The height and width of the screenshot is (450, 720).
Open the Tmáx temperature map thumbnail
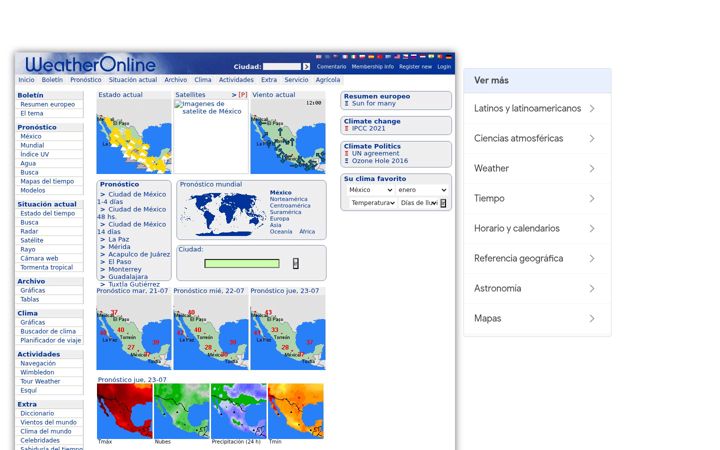click(x=124, y=411)
